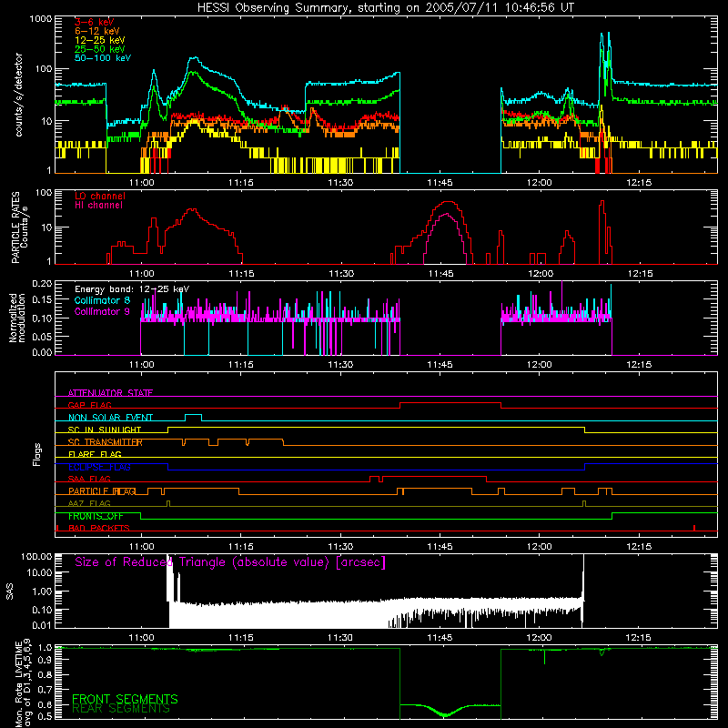Screen dimensions: 728x728
Task: Click the 11:15 tick under the SAS panel
Action: tap(240, 638)
